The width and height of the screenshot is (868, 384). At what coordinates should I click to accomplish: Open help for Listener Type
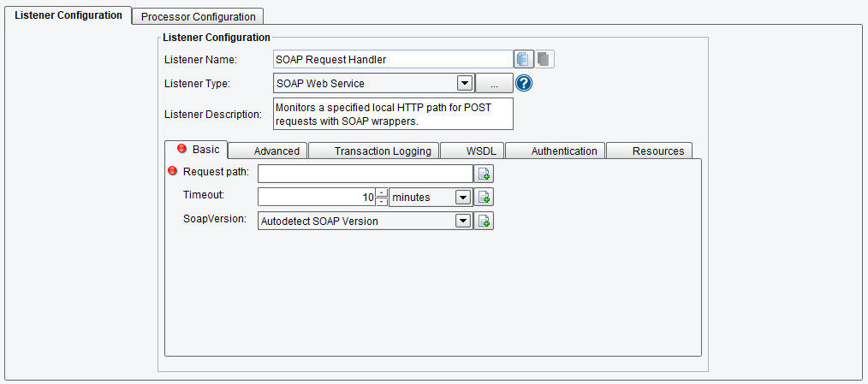click(524, 83)
